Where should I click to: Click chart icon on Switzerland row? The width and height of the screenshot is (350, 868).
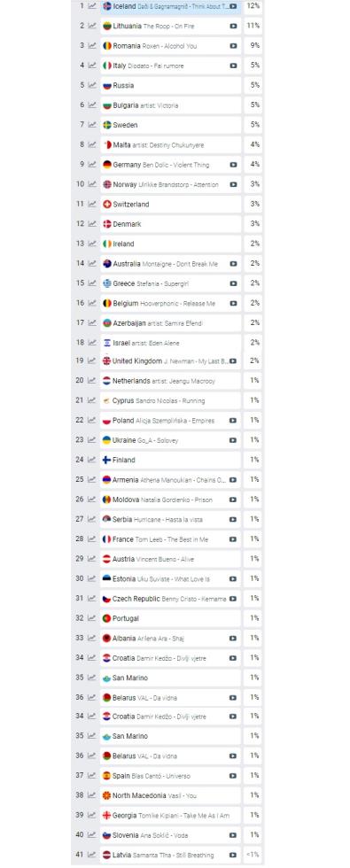pyautogui.click(x=92, y=205)
